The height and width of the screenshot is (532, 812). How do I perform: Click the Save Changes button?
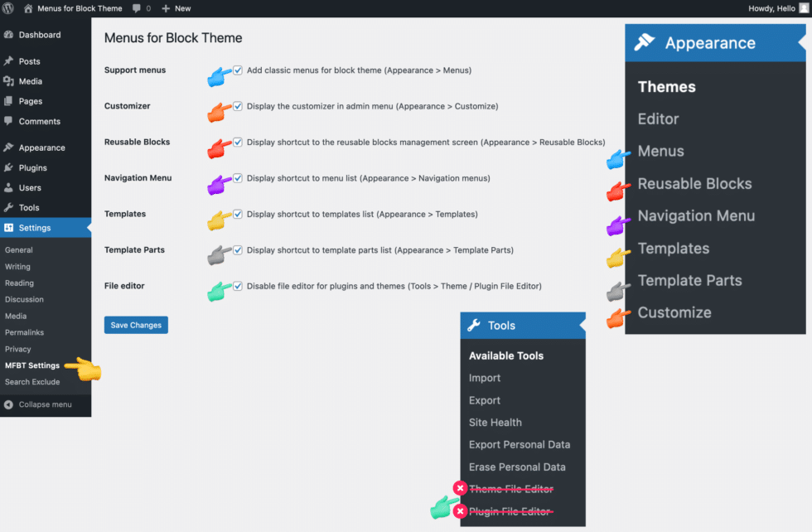coord(136,325)
